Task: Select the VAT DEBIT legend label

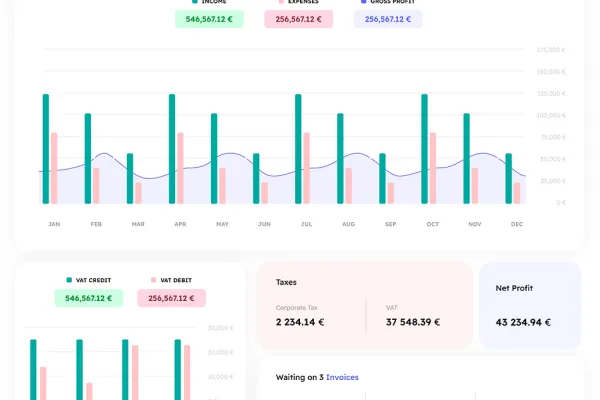Action: point(176,280)
